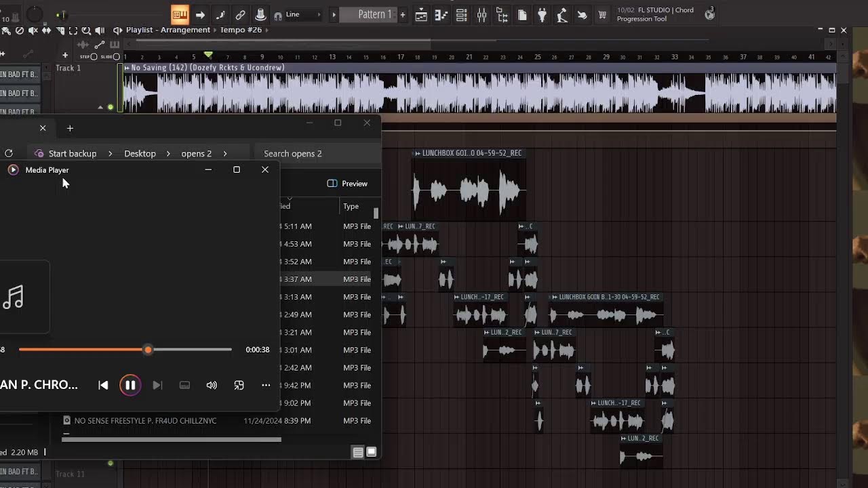Add new File Explorer tab
Image resolution: width=868 pixels, height=488 pixels.
70,128
